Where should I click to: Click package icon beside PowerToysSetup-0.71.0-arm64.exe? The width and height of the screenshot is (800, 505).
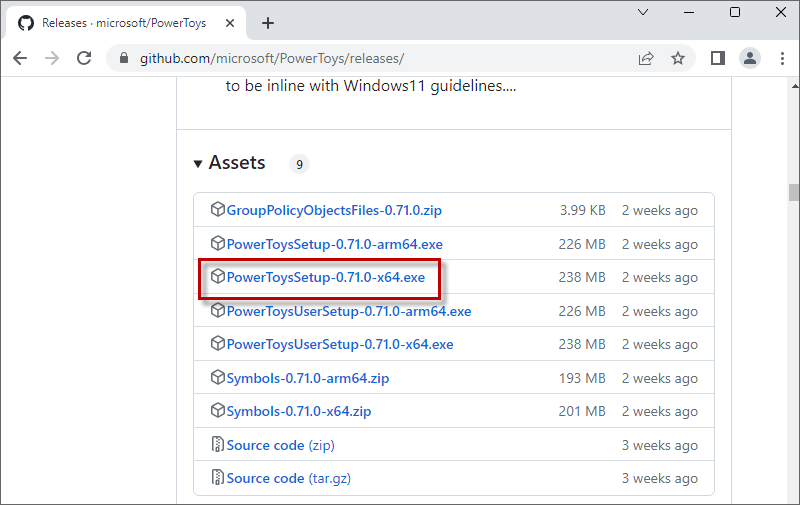pyautogui.click(x=218, y=243)
